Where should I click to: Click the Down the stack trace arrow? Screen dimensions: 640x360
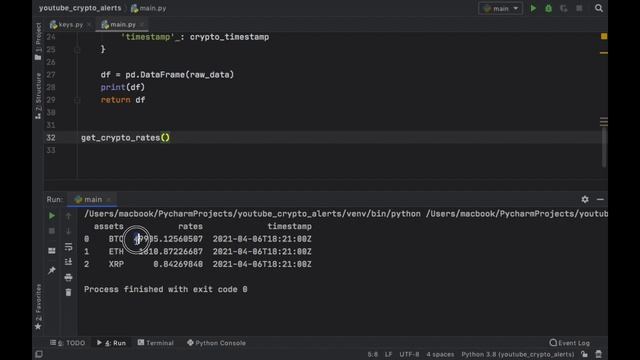coord(68,231)
